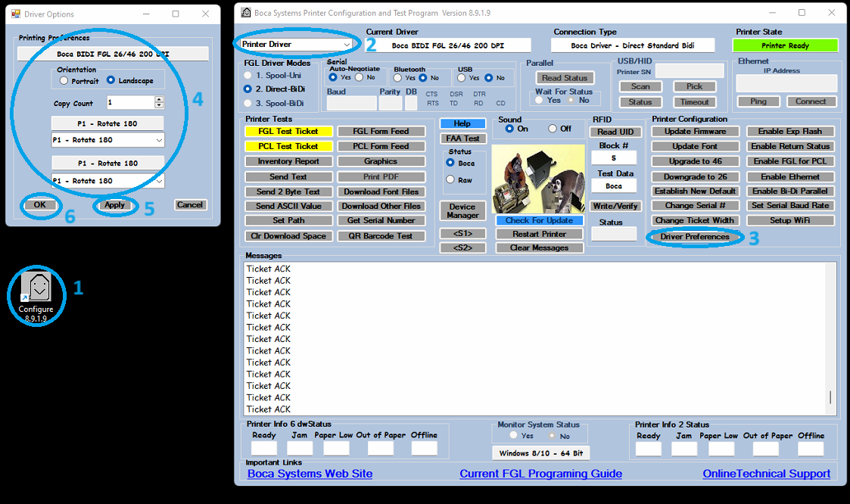Open OnlineTechnical Support link

coord(767,474)
